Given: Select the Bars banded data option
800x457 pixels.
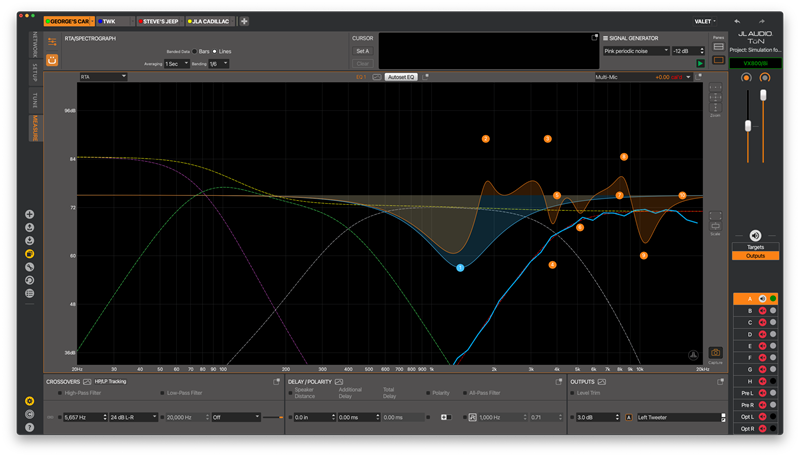Looking at the screenshot, I should (x=194, y=52).
